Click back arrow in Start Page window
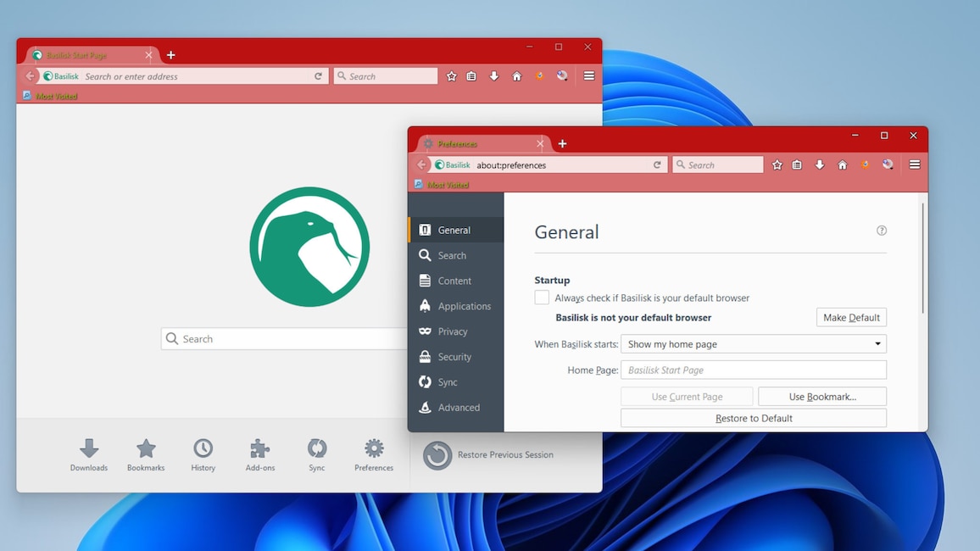This screenshot has height=551, width=980. pyautogui.click(x=30, y=76)
